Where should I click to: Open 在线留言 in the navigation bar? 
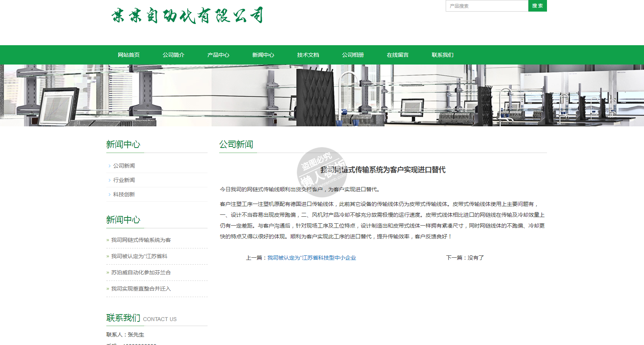point(398,55)
